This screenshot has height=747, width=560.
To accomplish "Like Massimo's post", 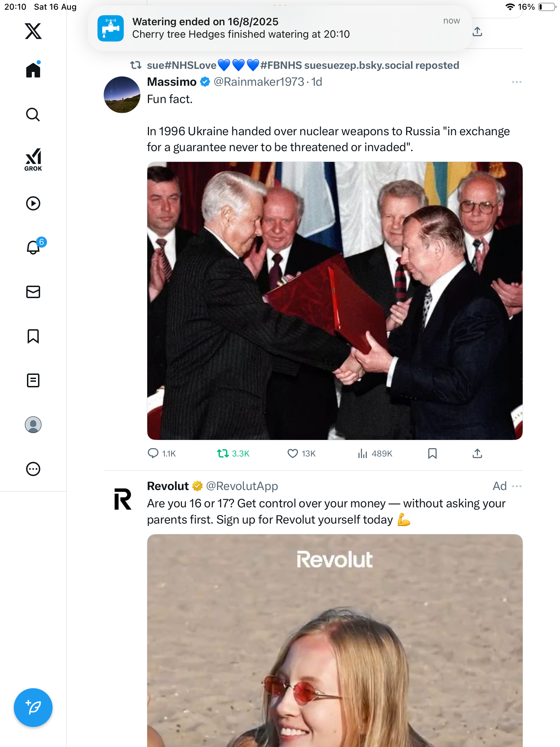I will pyautogui.click(x=293, y=453).
